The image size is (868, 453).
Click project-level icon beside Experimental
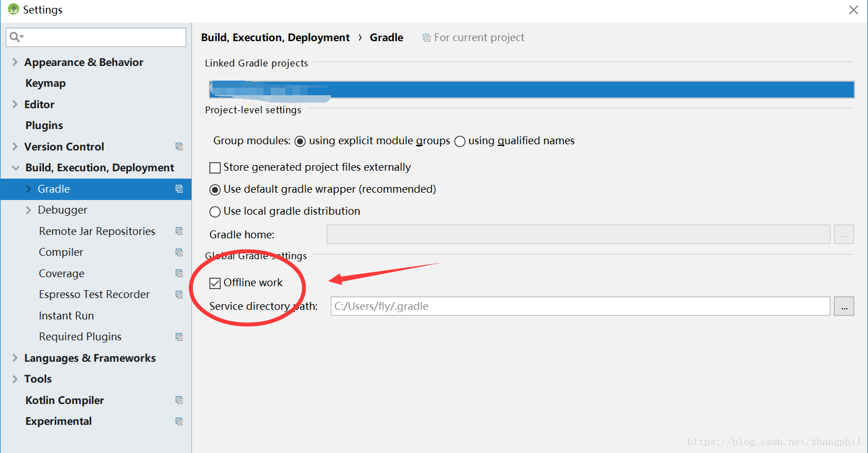(x=179, y=421)
